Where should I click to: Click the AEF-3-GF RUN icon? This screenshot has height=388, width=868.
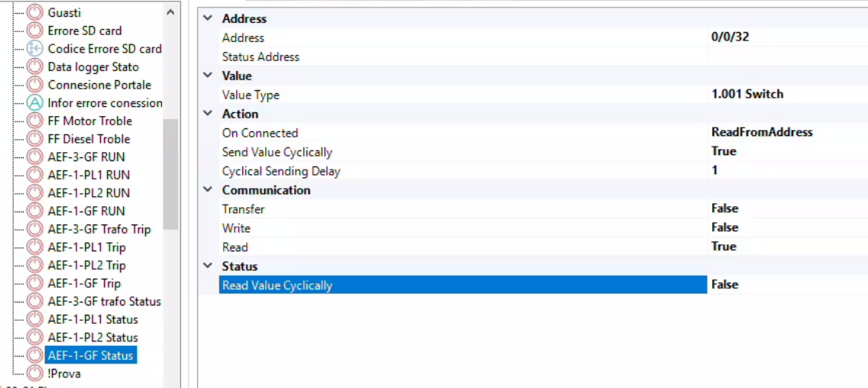(35, 157)
